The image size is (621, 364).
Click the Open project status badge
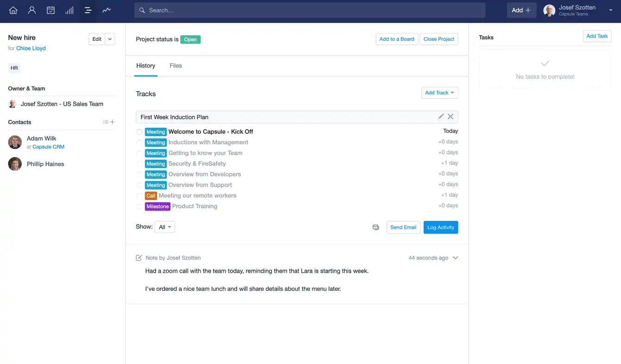coord(190,39)
